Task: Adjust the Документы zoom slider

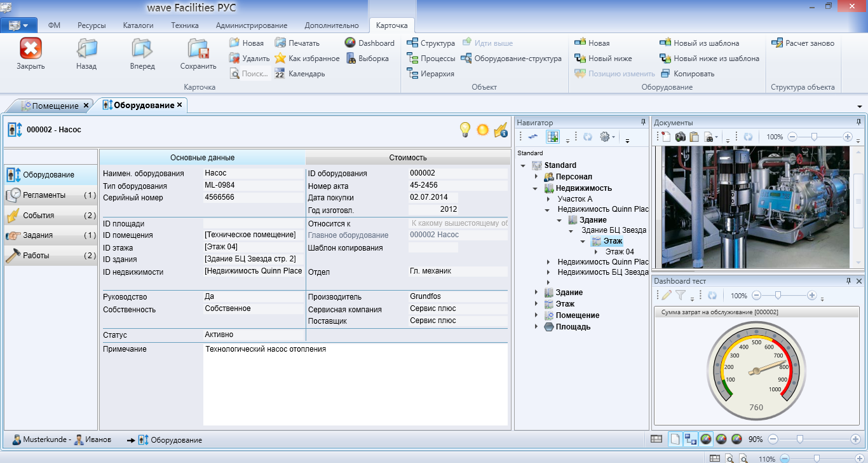Action: pos(815,137)
